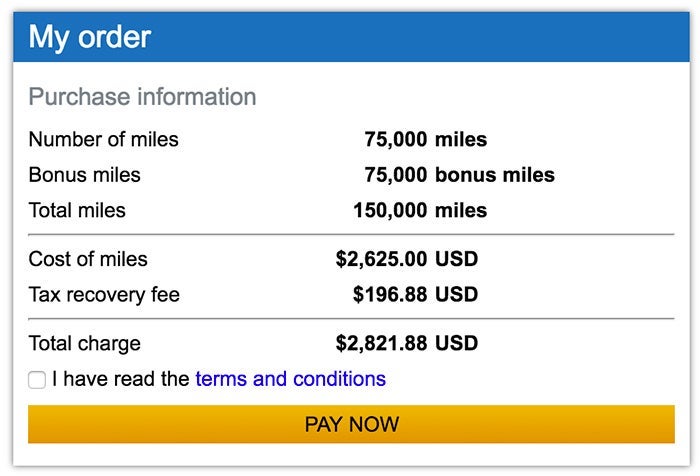Click the divider line above Cost of miles
Image resolution: width=700 pixels, height=476 pixels.
pos(351,235)
